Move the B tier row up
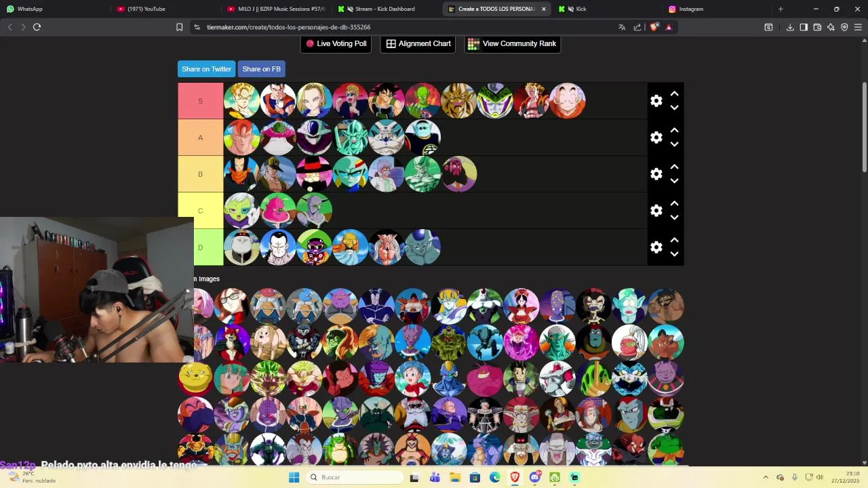 point(674,167)
